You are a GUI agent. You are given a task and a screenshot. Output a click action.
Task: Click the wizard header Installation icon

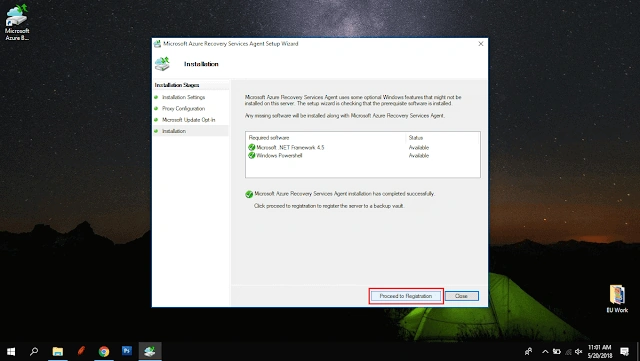tap(162, 64)
